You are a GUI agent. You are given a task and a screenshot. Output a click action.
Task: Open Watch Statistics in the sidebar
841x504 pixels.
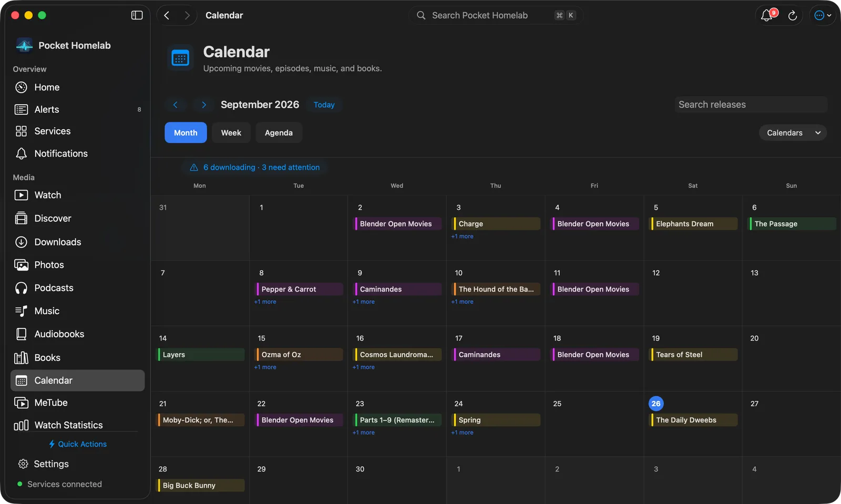coord(77,425)
